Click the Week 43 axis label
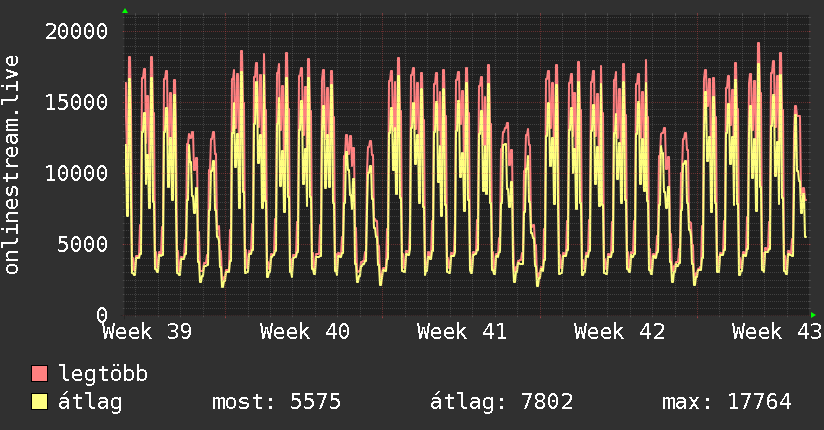Viewport: 824px width, 430px height. [777, 332]
